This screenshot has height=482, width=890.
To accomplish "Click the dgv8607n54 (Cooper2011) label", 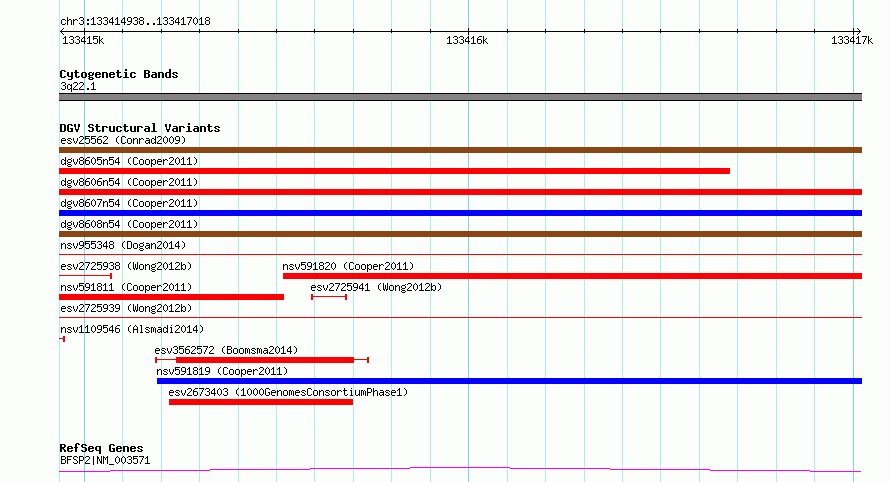I will pyautogui.click(x=129, y=203).
